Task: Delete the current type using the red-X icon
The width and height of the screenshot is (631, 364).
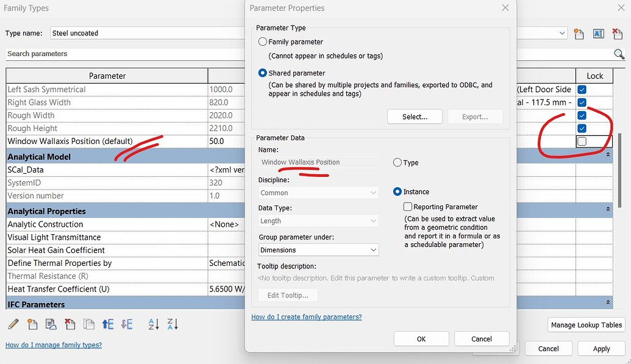Action: click(x=618, y=34)
